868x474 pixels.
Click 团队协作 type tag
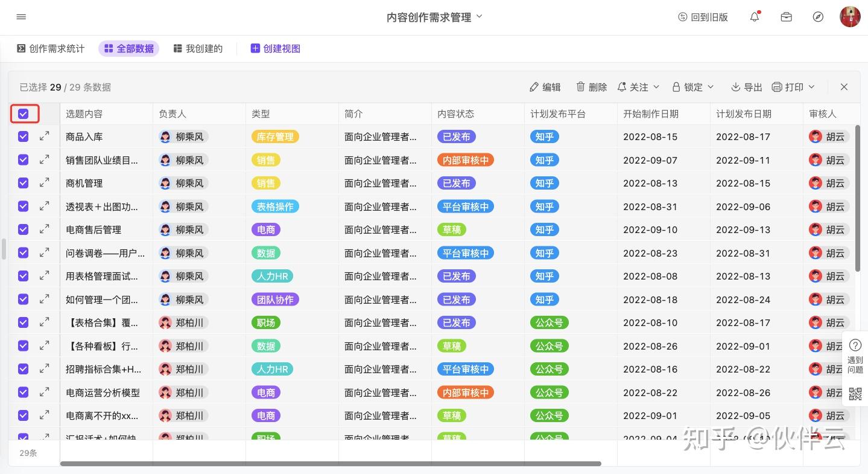[x=275, y=299]
